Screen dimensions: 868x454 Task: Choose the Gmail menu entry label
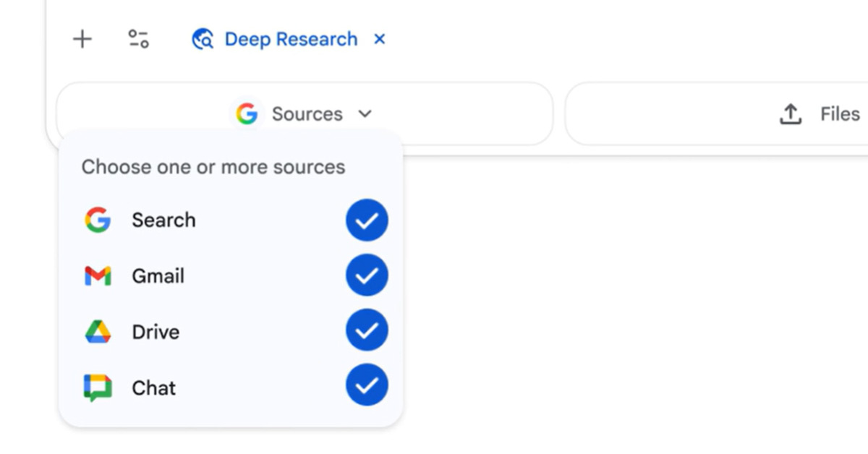tap(158, 275)
